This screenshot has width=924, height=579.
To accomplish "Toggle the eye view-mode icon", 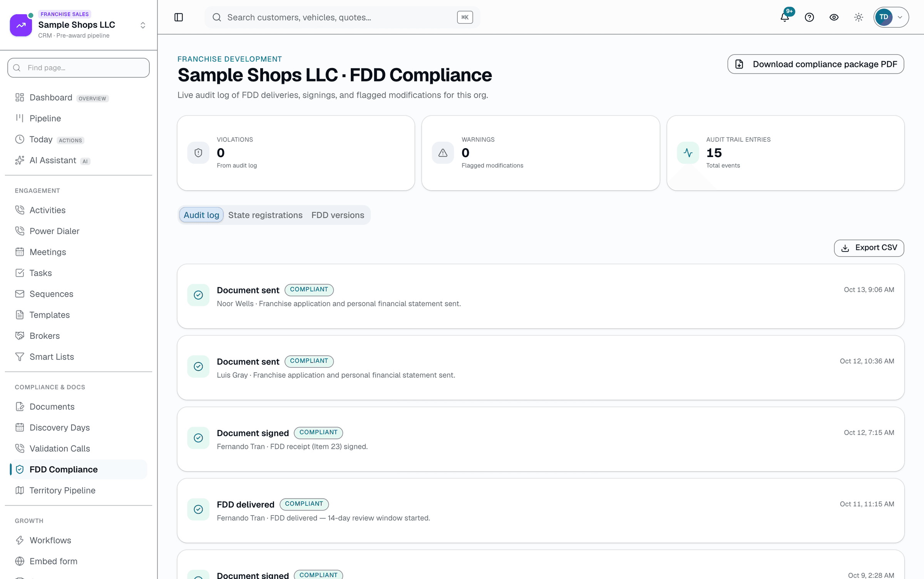I will (x=834, y=17).
